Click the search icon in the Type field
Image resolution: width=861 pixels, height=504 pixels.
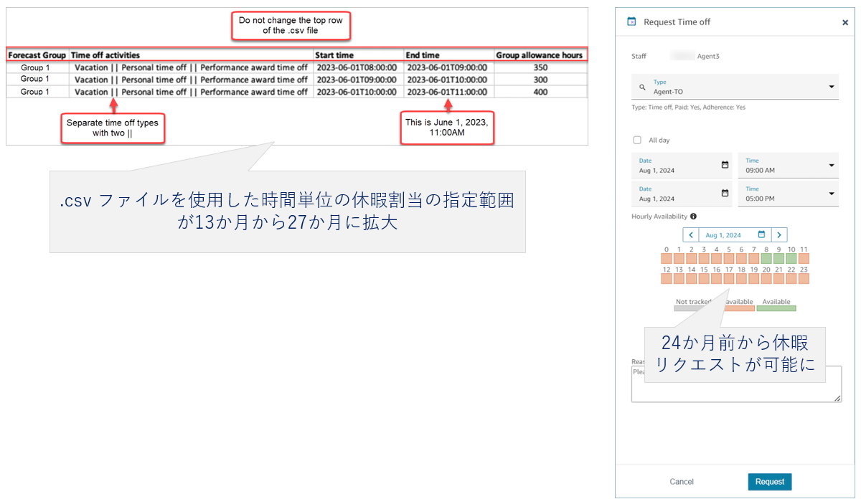(642, 87)
